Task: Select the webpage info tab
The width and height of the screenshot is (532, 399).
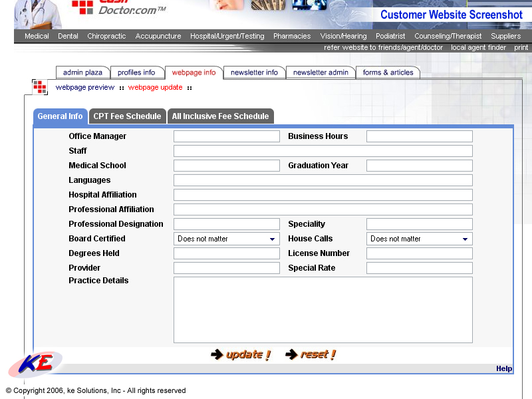Action: coord(194,72)
